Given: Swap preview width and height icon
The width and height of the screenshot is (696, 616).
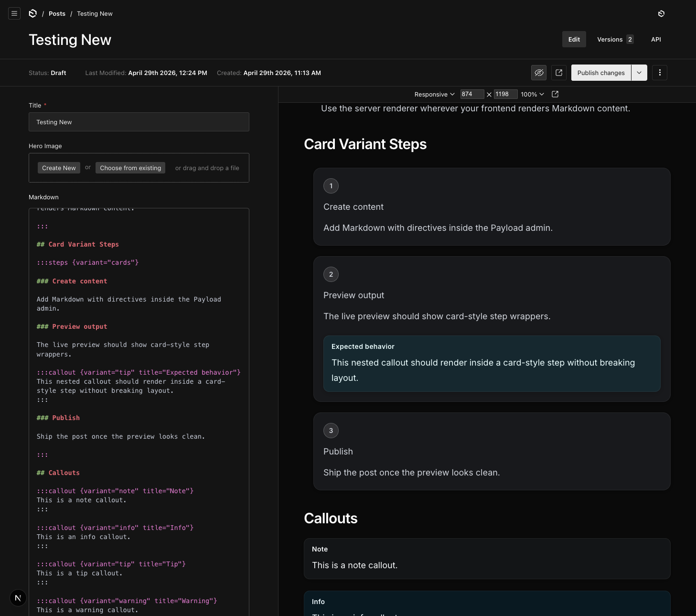Looking at the screenshot, I should [x=489, y=95].
